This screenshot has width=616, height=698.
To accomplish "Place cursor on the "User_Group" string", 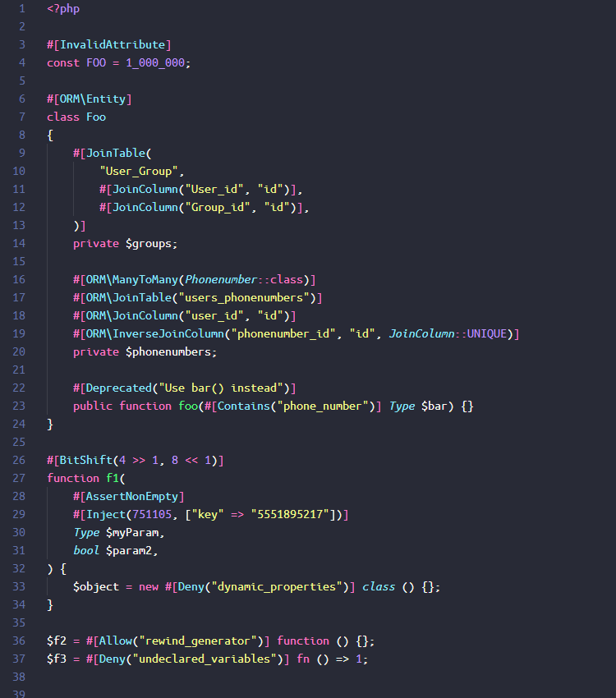I will [x=139, y=171].
